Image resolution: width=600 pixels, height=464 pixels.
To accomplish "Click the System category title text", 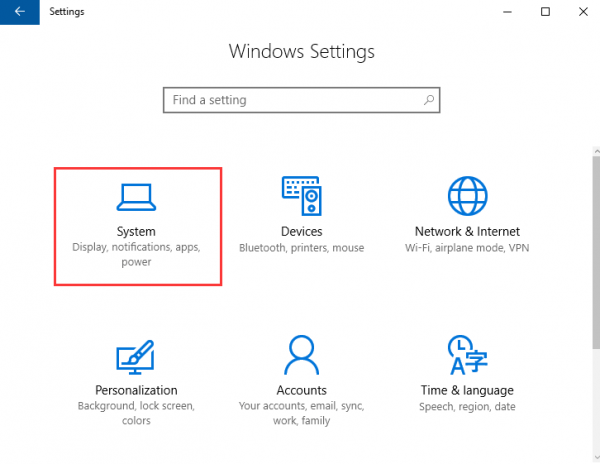I will tap(136, 231).
